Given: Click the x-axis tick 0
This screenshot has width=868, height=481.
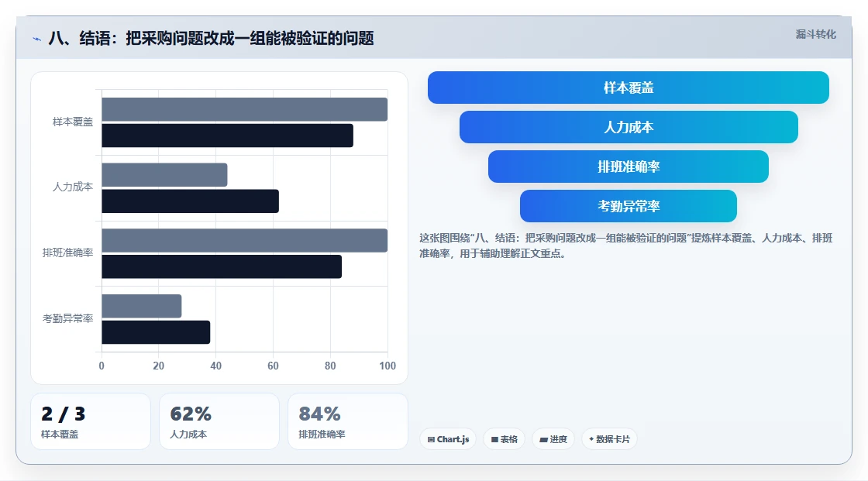Looking at the screenshot, I should (x=102, y=366).
